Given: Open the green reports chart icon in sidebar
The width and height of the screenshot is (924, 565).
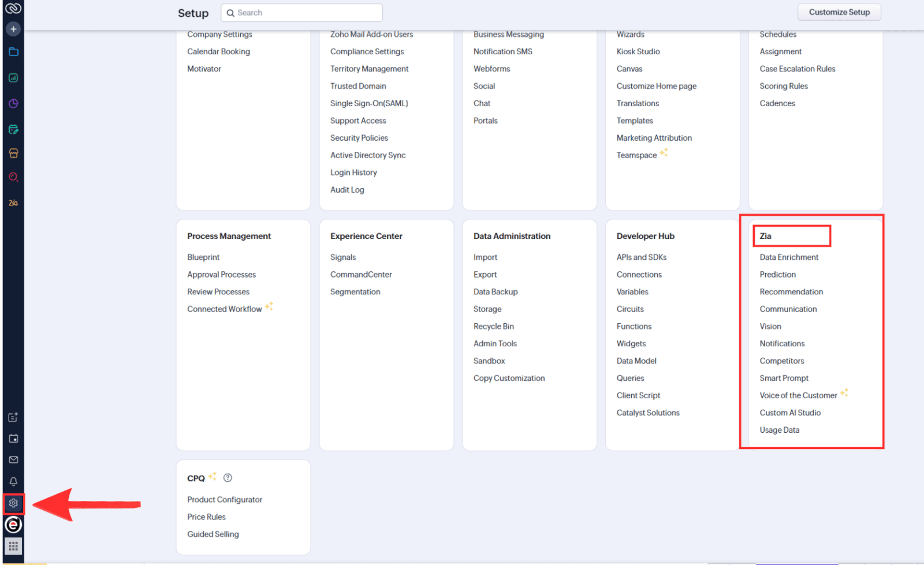Looking at the screenshot, I should pos(13,77).
